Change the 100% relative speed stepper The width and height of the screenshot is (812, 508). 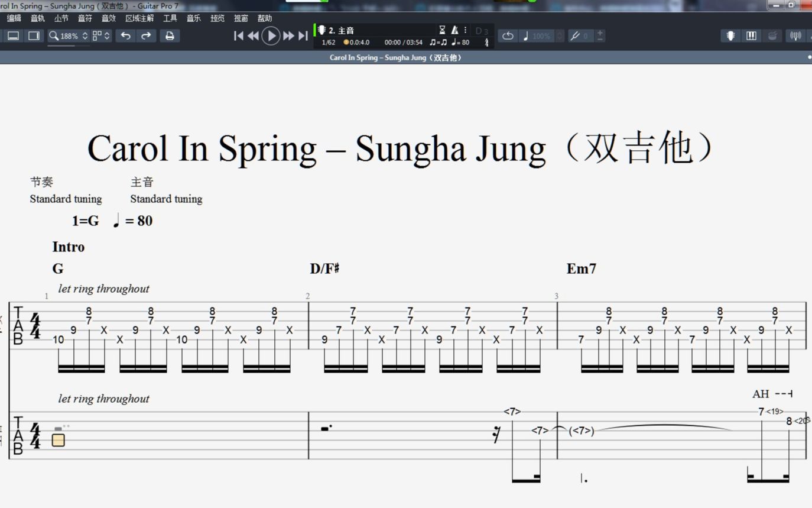[560, 36]
